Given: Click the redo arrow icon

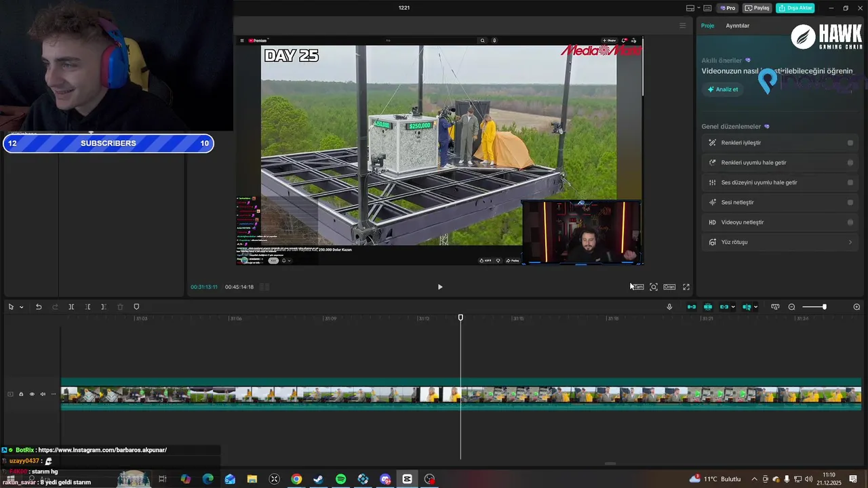Looking at the screenshot, I should pyautogui.click(x=55, y=307).
